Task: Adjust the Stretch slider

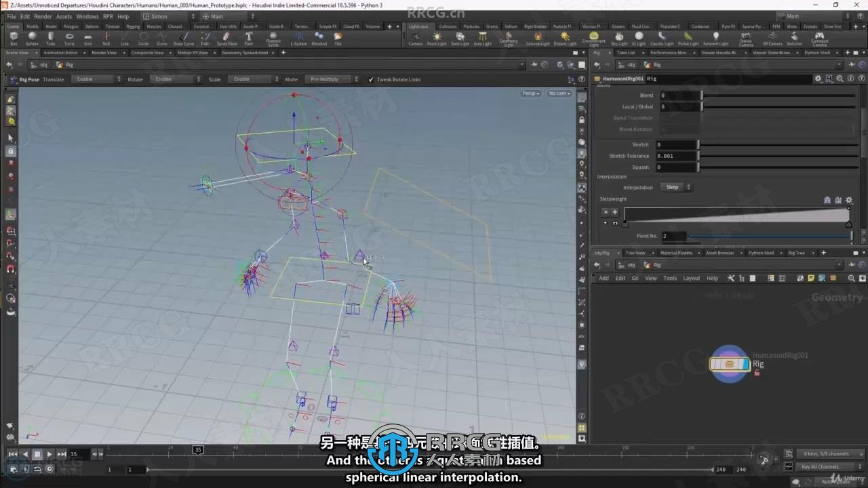Action: click(777, 144)
